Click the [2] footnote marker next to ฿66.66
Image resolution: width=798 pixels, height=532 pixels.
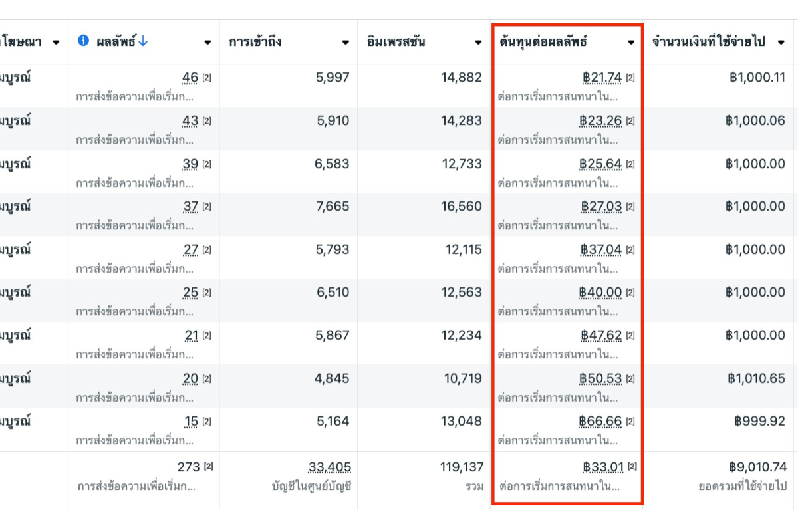630,422
